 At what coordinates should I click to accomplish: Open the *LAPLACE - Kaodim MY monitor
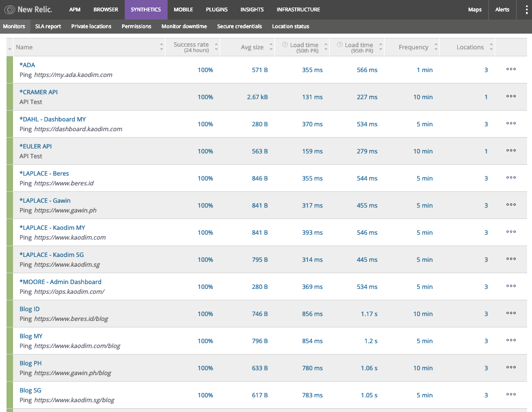click(x=52, y=228)
